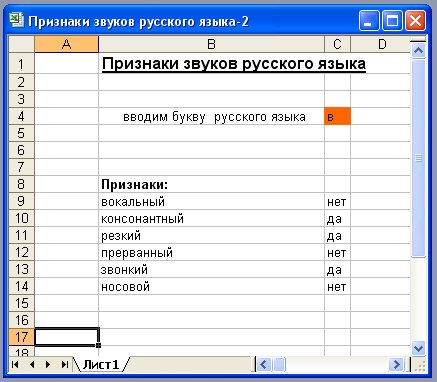Select row 17 header
Screen dimensions: 437x382
pyautogui.click(x=21, y=337)
